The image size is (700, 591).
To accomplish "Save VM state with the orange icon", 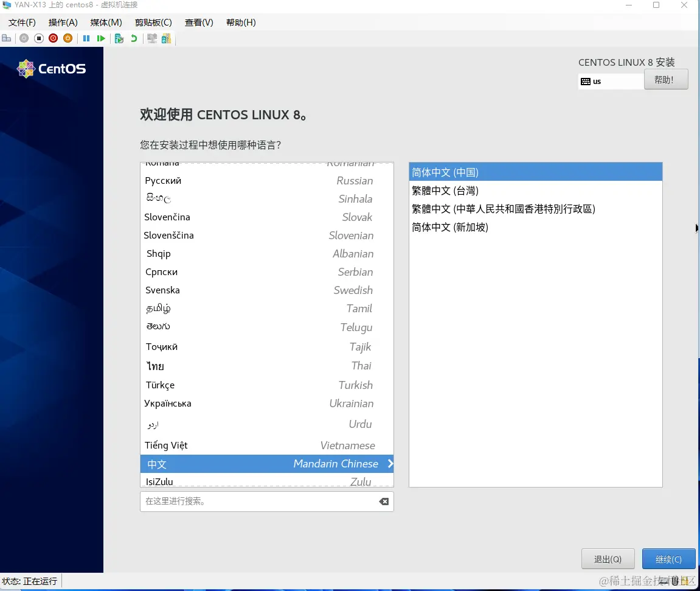I will point(68,38).
